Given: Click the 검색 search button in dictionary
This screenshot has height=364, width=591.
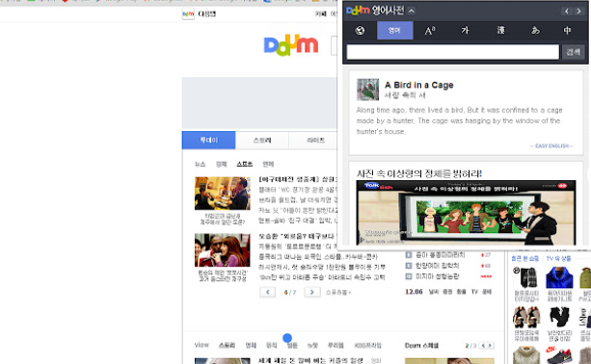Looking at the screenshot, I should [573, 52].
